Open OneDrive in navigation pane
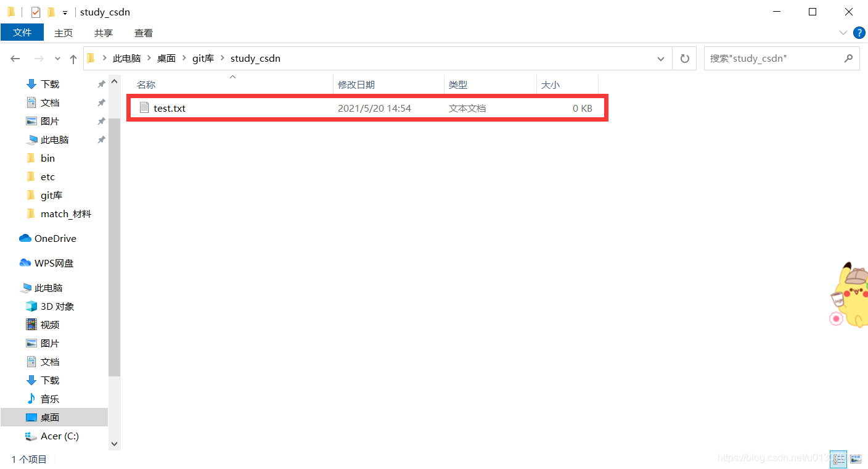This screenshot has height=469, width=868. [54, 238]
